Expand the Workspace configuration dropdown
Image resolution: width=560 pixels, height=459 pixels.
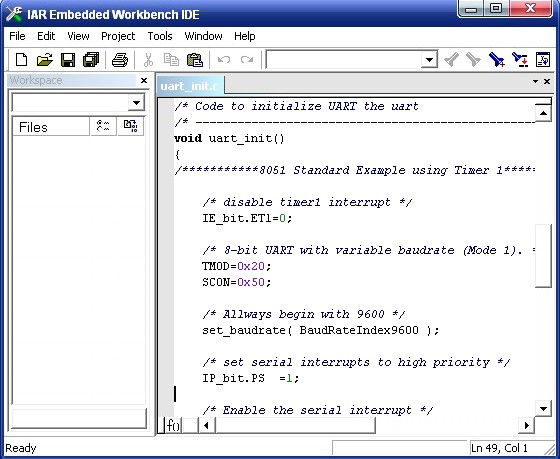coord(136,103)
